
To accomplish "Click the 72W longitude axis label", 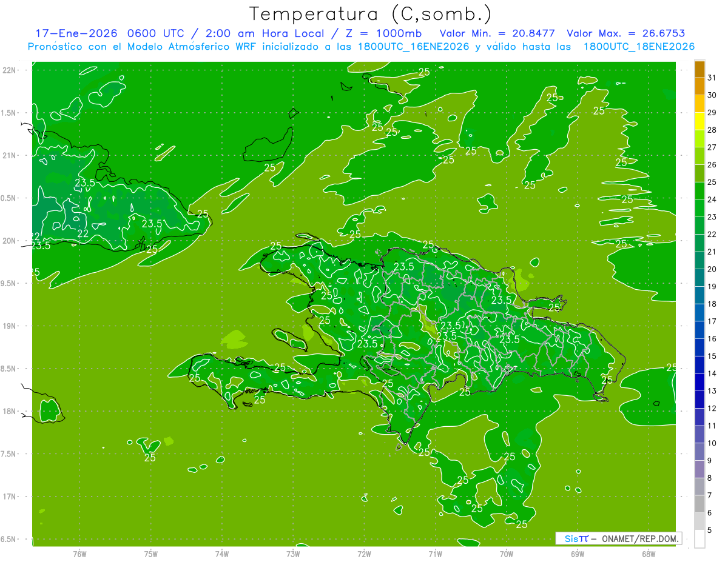I will pyautogui.click(x=364, y=554).
